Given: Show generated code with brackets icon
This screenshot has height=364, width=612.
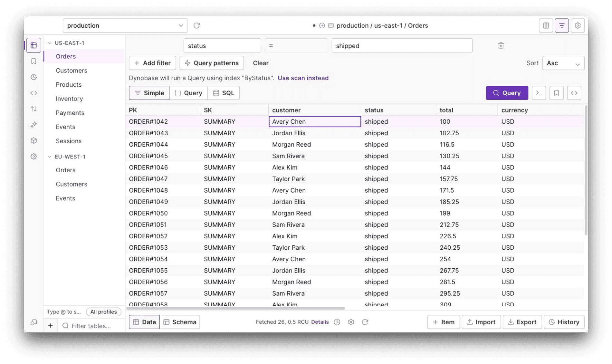Looking at the screenshot, I should 574,93.
